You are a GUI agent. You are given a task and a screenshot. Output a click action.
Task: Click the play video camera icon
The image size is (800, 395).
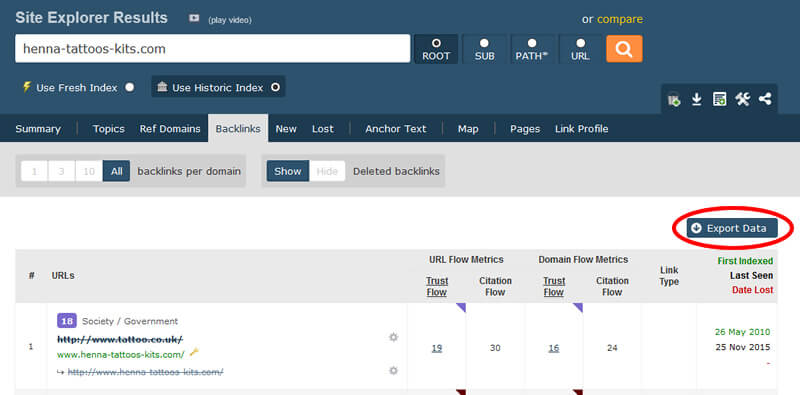[x=194, y=18]
